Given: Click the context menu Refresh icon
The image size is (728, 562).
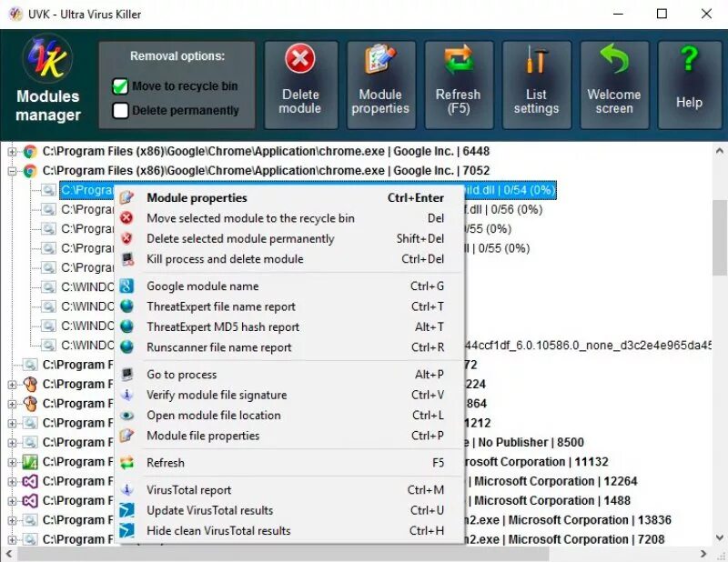Looking at the screenshot, I should [126, 462].
